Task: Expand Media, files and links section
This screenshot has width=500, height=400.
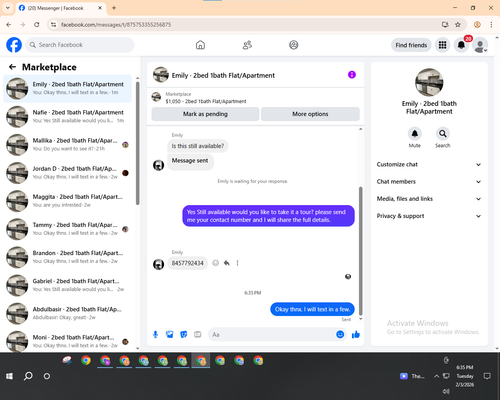Action: [x=429, y=199]
